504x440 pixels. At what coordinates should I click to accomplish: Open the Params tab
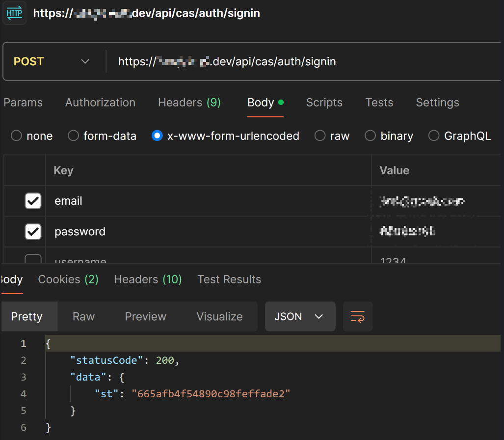coord(23,103)
